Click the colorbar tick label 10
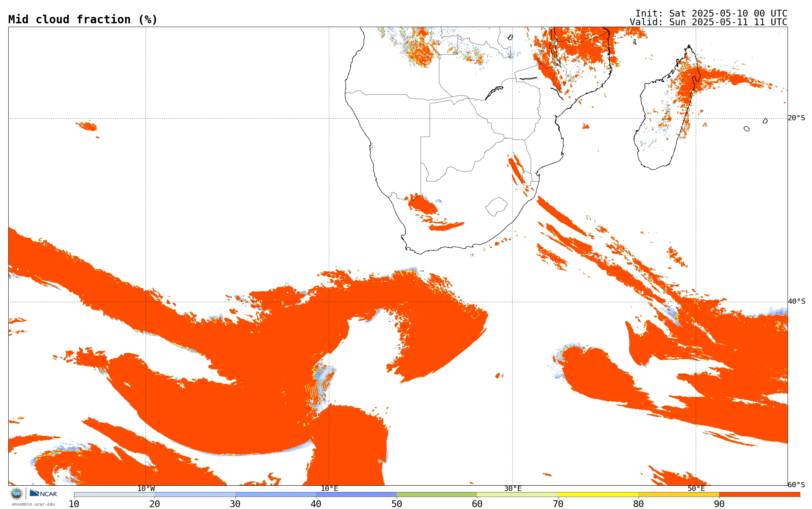This screenshot has width=812, height=509. 74,504
